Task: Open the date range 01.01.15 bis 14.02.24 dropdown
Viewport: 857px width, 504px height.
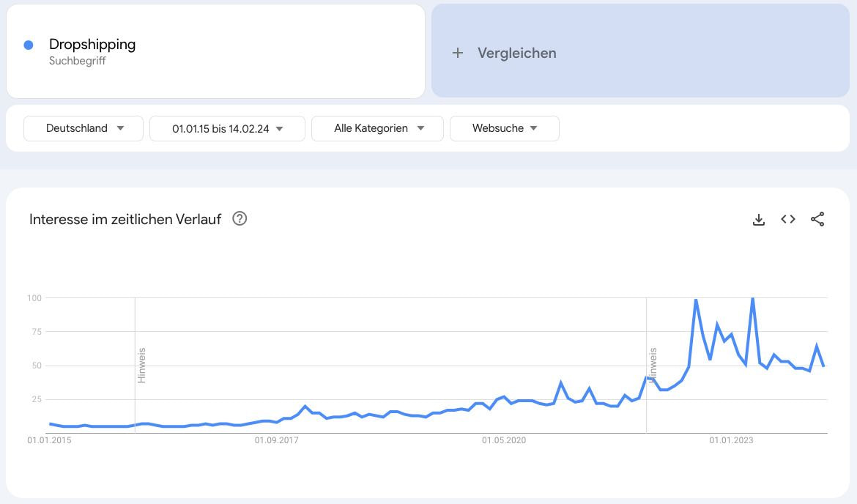Action: click(x=227, y=128)
